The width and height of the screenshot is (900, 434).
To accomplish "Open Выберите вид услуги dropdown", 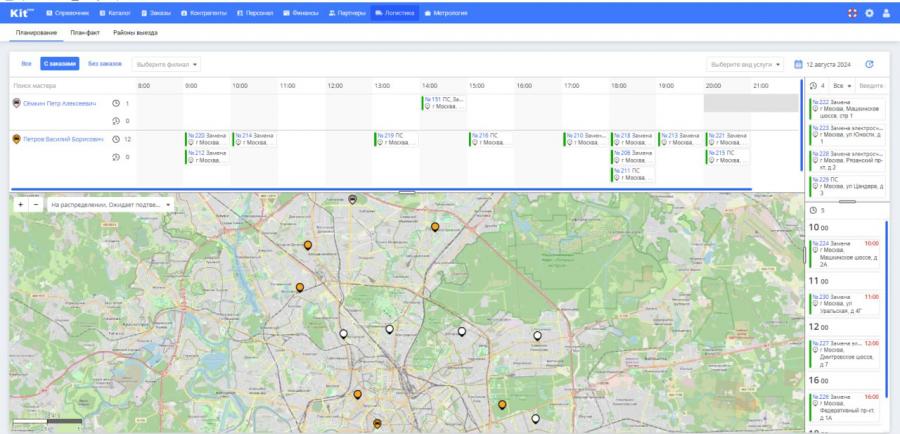I will click(745, 64).
